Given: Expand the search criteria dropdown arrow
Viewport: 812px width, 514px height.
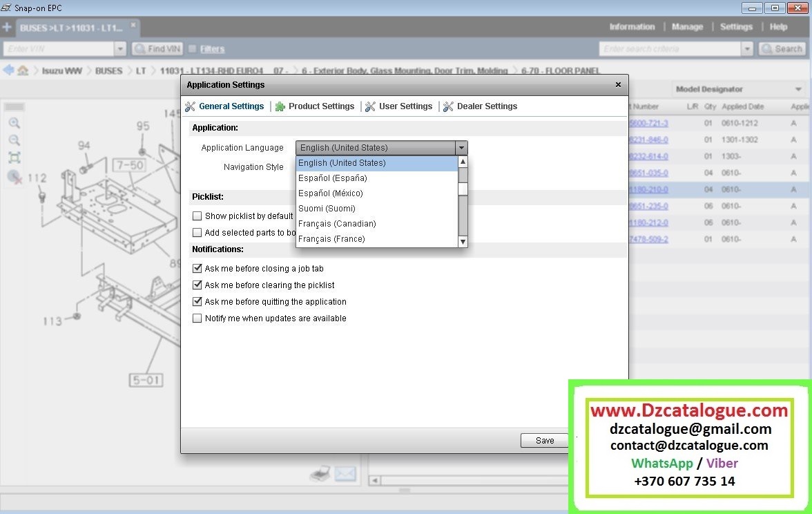Looking at the screenshot, I should click(747, 48).
